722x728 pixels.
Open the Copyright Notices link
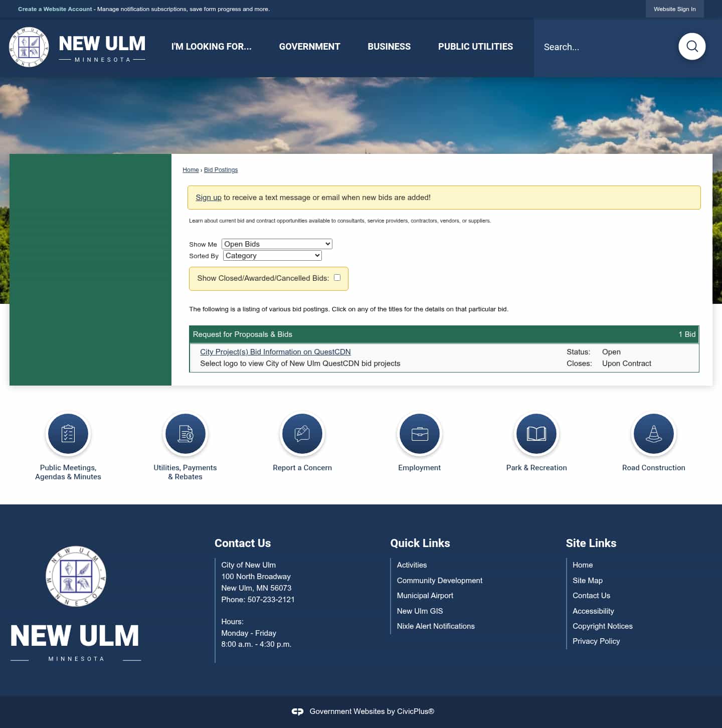coord(603,626)
